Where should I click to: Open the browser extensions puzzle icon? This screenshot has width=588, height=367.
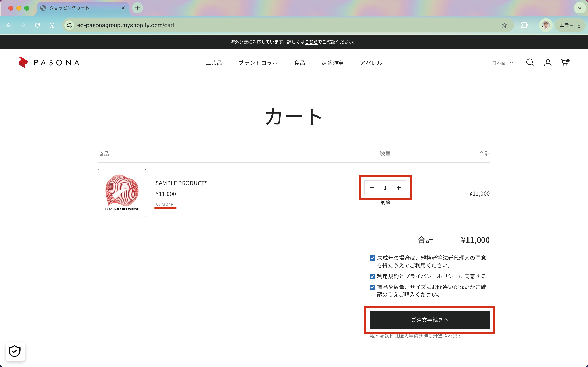tap(524, 25)
